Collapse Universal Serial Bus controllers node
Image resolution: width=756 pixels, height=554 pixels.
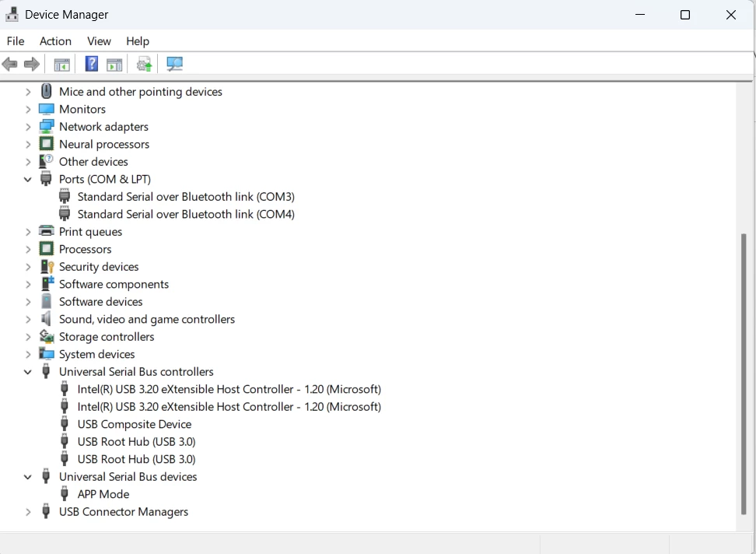[28, 372]
